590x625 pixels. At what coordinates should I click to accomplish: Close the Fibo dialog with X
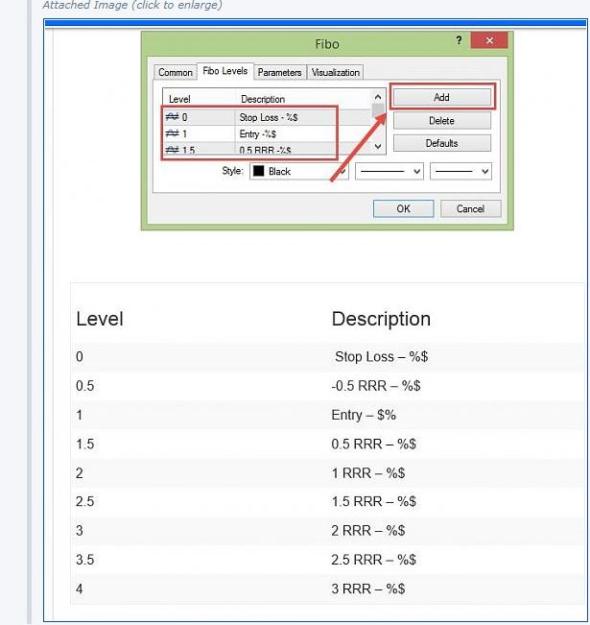[489, 40]
